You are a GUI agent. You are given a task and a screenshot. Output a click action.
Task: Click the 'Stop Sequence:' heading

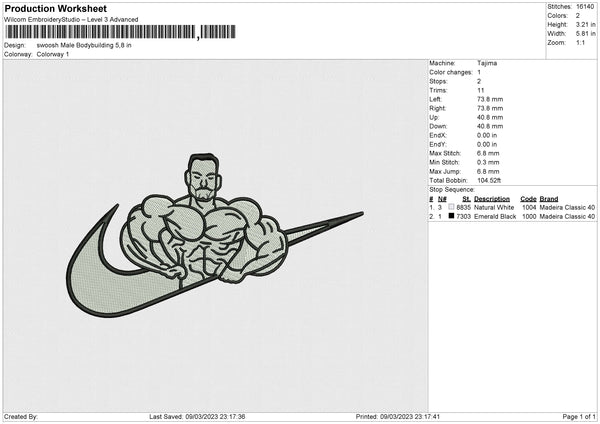click(452, 189)
